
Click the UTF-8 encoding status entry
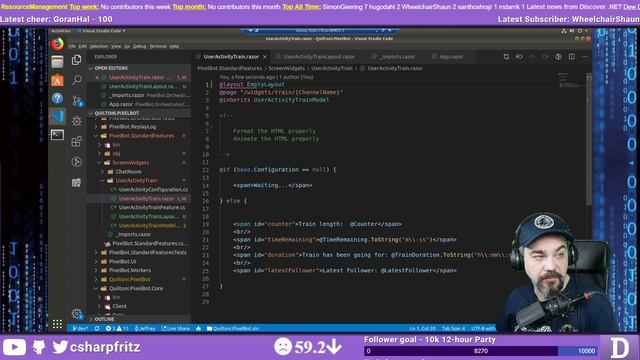click(x=483, y=328)
